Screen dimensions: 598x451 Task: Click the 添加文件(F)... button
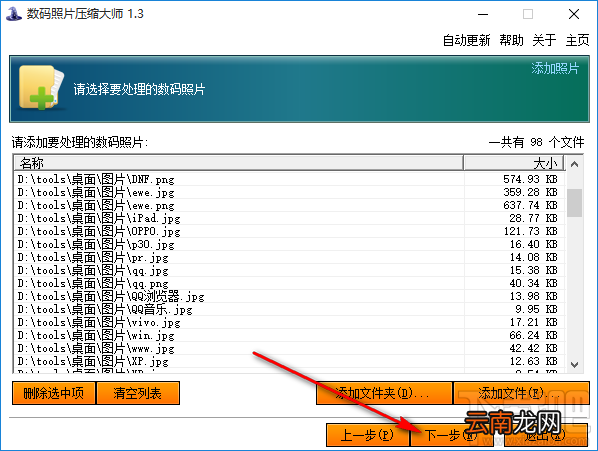pos(521,393)
